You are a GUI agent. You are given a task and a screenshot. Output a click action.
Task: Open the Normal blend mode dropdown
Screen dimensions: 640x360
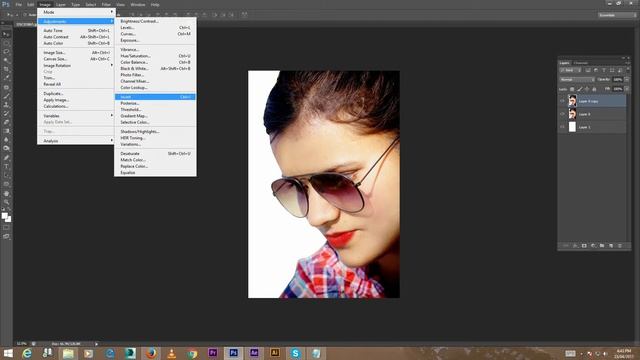pyautogui.click(x=577, y=80)
